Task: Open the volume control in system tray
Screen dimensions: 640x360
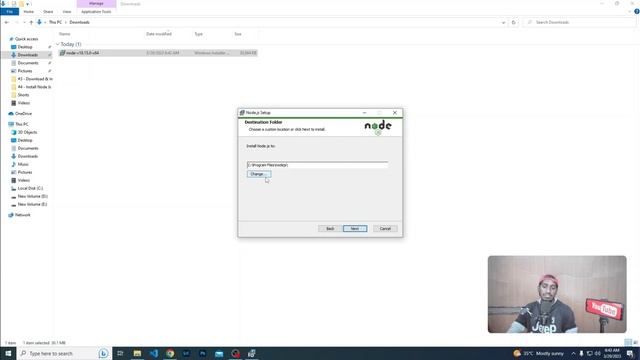Action: (x=598, y=353)
